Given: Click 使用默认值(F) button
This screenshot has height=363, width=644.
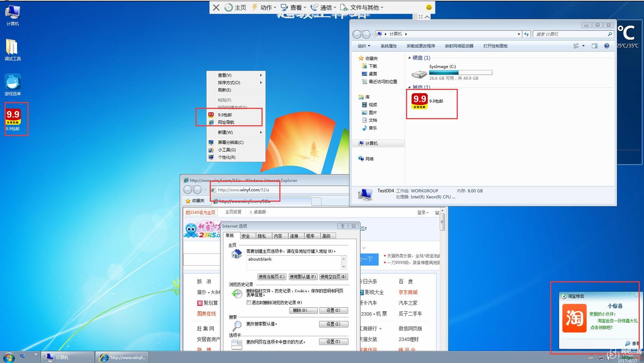Looking at the screenshot, I should (x=303, y=277).
